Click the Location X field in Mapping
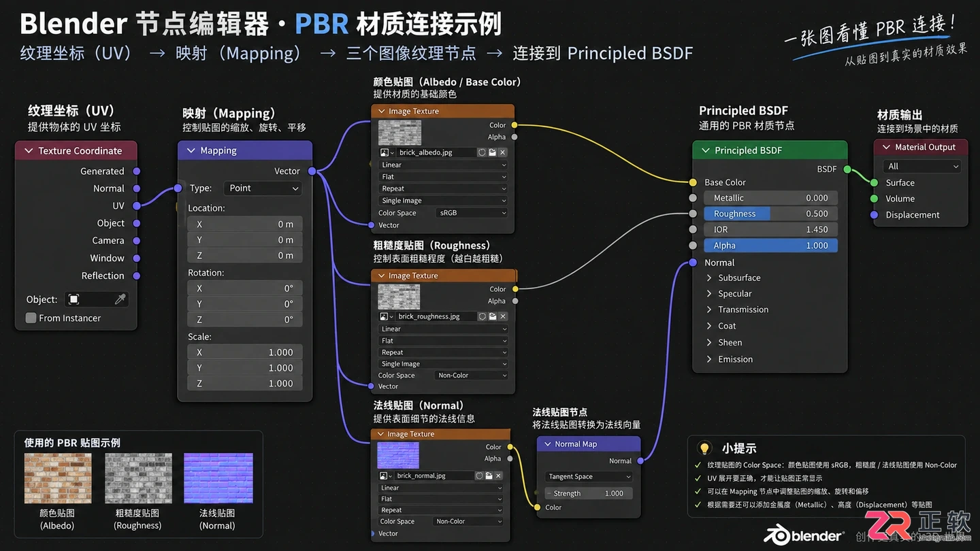The height and width of the screenshot is (551, 980). 245,224
